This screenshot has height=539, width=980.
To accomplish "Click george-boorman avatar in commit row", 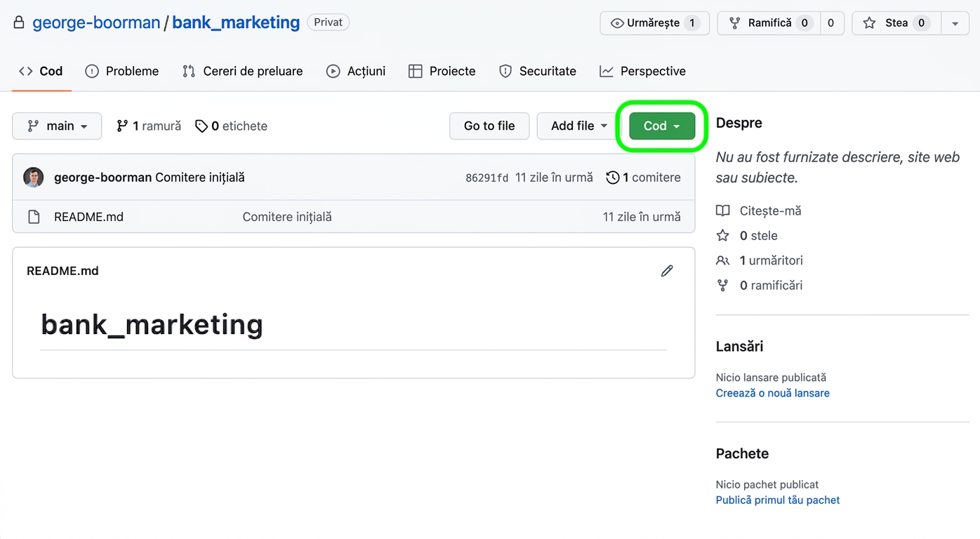I will click(34, 178).
